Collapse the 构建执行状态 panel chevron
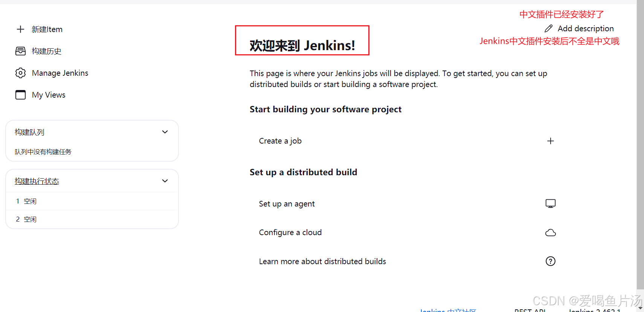This screenshot has height=312, width=644. tap(165, 181)
